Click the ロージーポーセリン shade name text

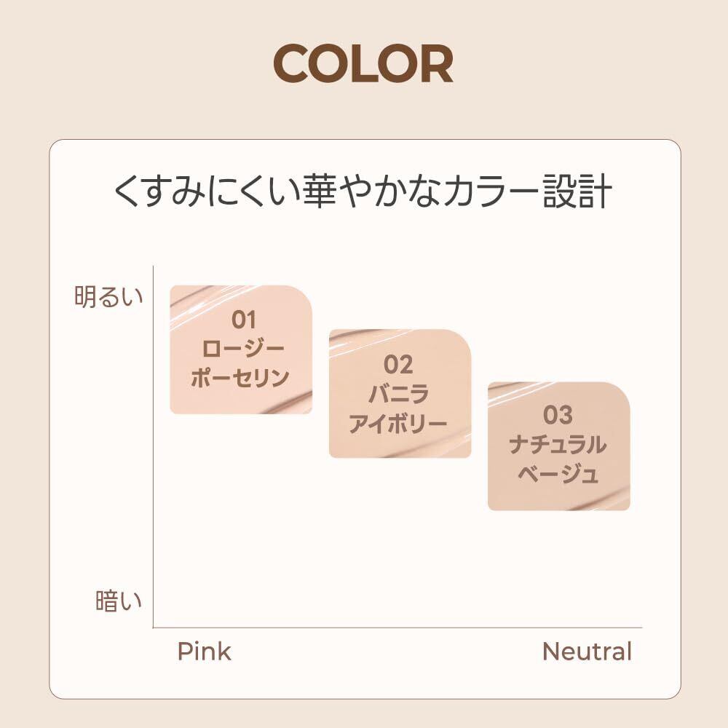[x=240, y=363]
